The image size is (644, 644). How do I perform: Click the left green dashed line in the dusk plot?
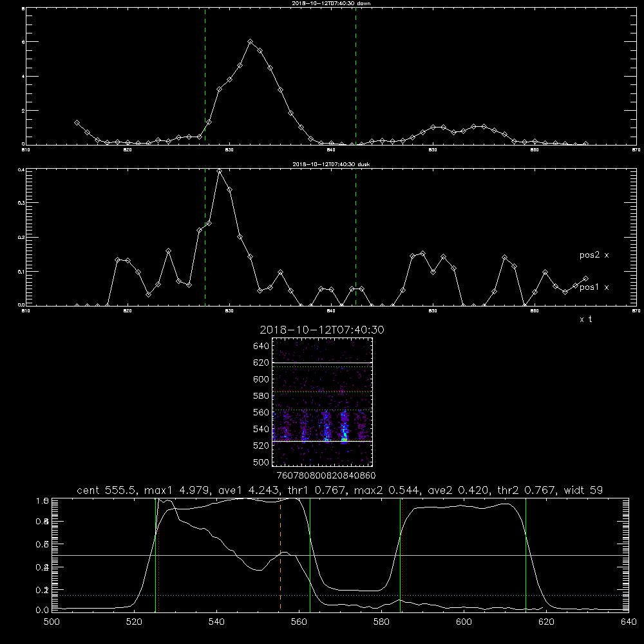click(205, 238)
